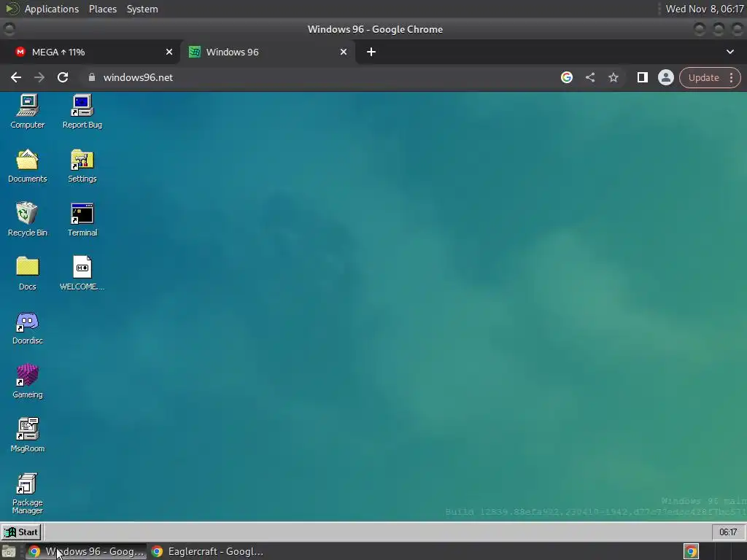Close the MEGA tab
747x560 pixels.
click(169, 52)
